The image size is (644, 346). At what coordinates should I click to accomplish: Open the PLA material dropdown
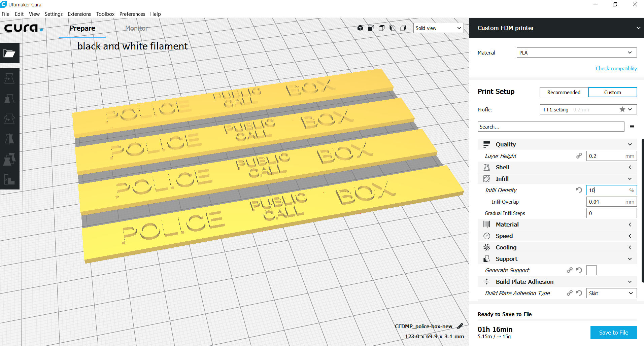pos(577,53)
